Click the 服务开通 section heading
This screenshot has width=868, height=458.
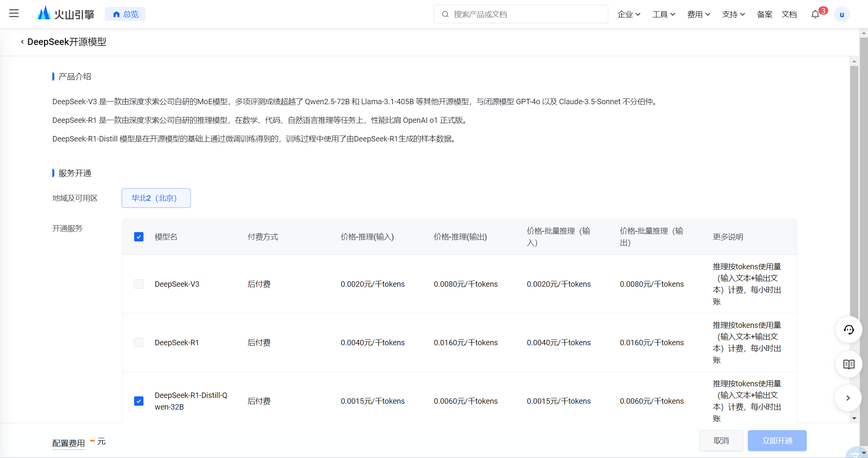[x=75, y=173]
